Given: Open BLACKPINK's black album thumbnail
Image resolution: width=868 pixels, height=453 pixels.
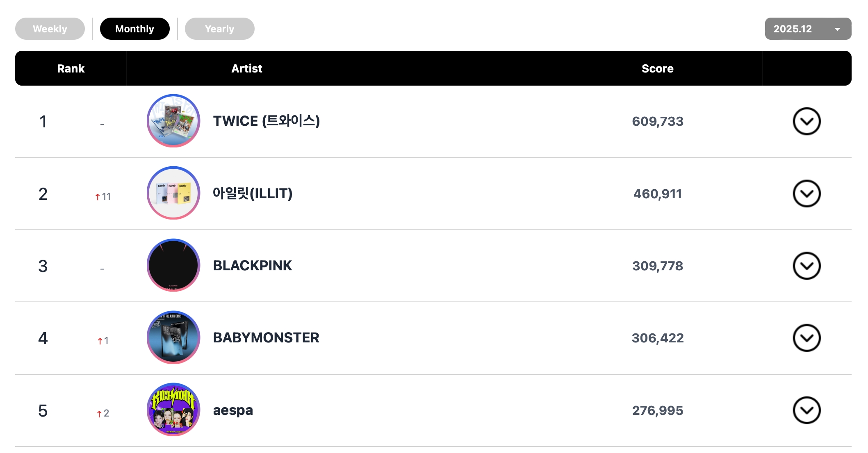Looking at the screenshot, I should (x=173, y=265).
